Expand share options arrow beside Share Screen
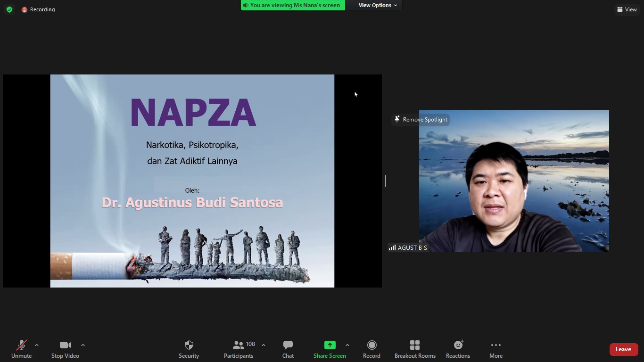This screenshot has height=362, width=644. tap(347, 345)
